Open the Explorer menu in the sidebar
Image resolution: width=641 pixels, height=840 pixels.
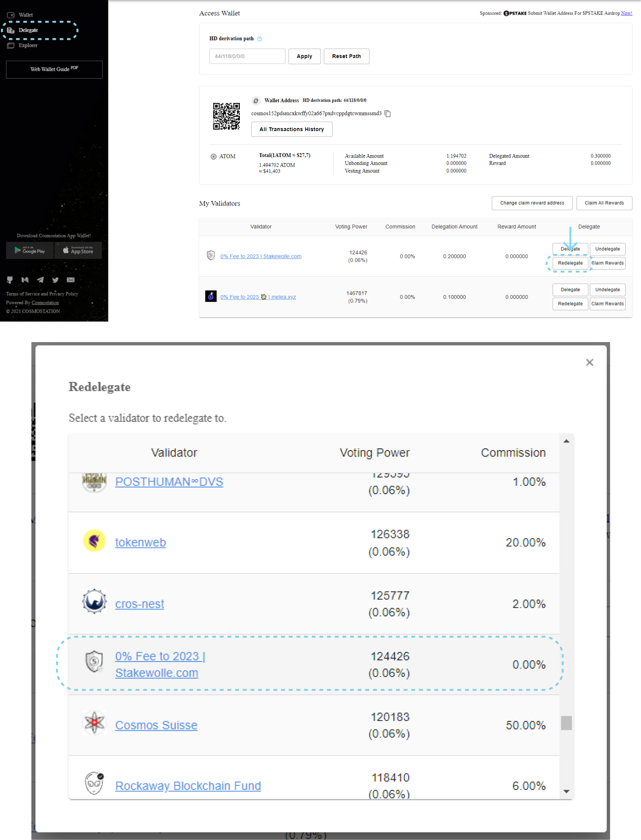click(x=28, y=45)
